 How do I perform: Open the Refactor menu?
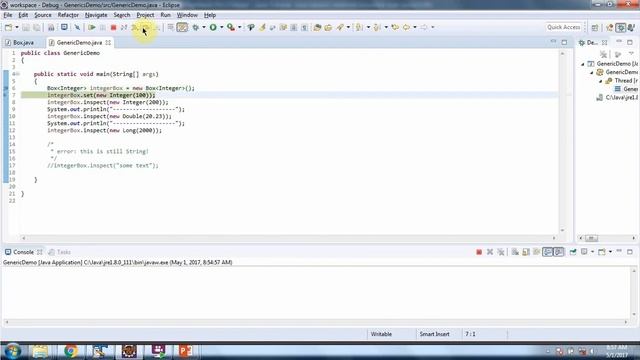(x=68, y=15)
